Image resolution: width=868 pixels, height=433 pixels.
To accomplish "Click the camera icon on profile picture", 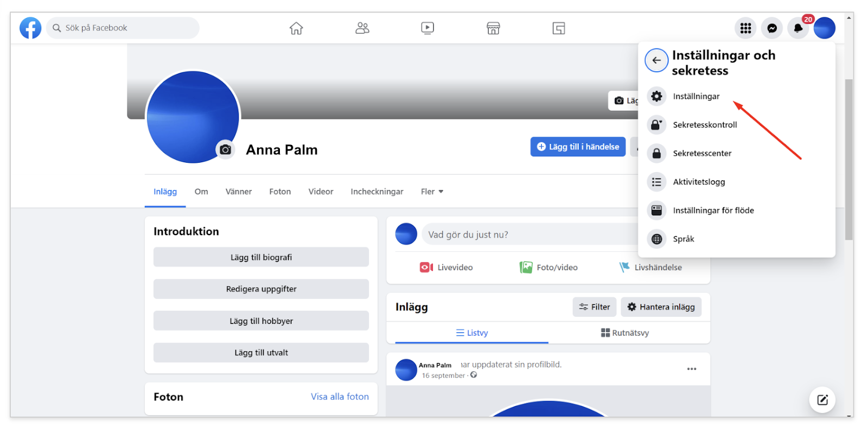I will [x=225, y=149].
